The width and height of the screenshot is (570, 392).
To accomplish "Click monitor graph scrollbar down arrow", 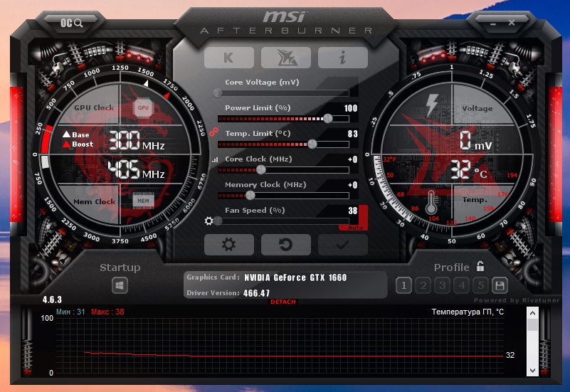I will click(x=532, y=371).
